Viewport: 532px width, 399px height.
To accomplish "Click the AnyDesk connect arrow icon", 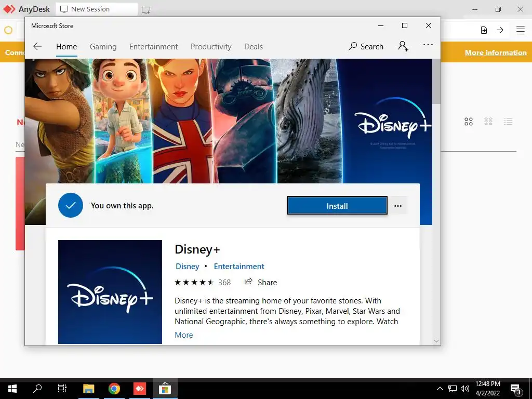I will [500, 30].
